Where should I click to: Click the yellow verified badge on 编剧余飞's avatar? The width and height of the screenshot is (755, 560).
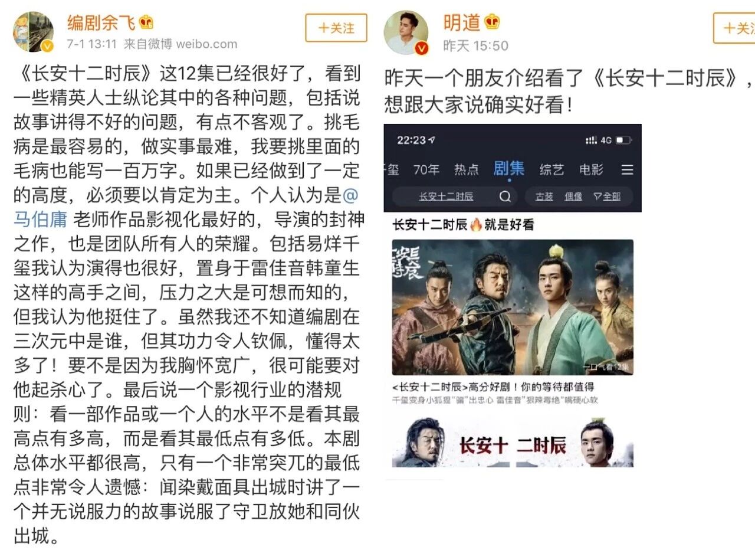pos(48,47)
